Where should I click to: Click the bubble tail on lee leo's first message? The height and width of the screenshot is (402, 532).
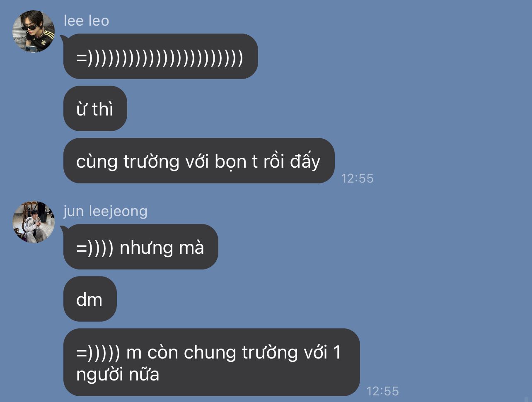[x=63, y=39]
